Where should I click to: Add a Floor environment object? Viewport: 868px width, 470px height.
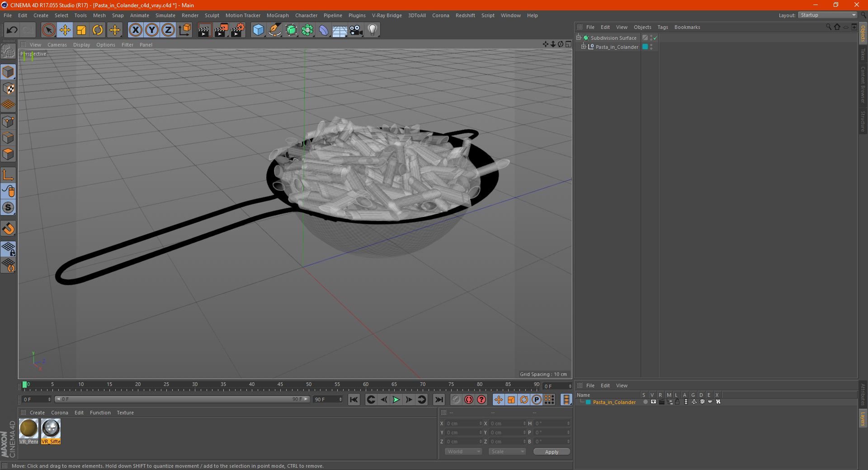tap(340, 30)
